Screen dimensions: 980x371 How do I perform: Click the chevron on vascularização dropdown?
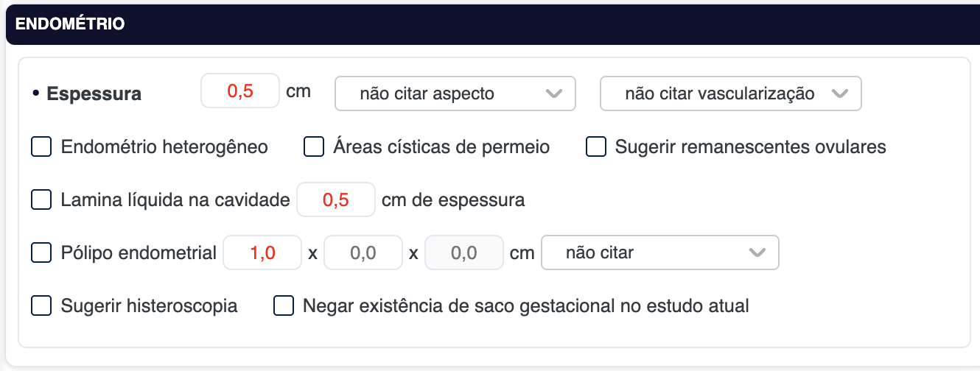pyautogui.click(x=839, y=93)
